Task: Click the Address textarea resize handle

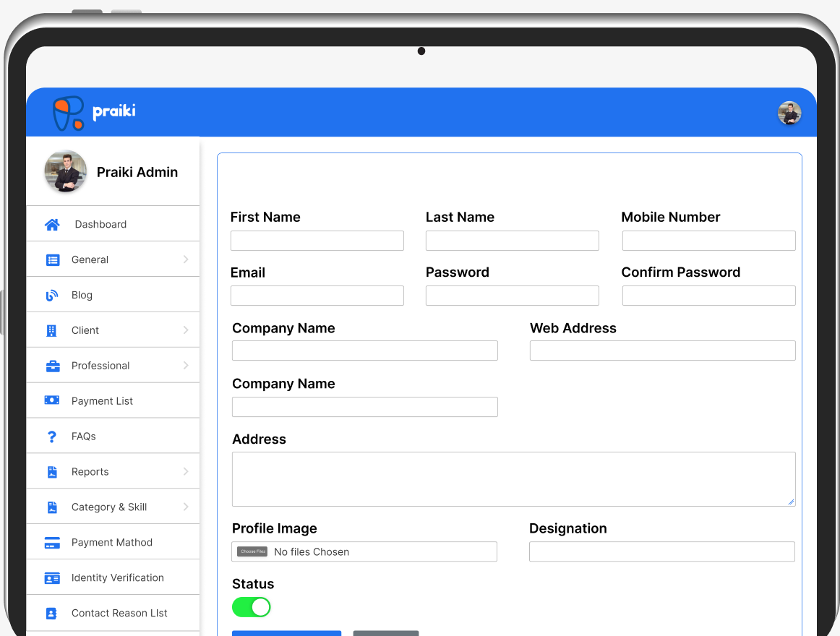Action: pyautogui.click(x=791, y=502)
